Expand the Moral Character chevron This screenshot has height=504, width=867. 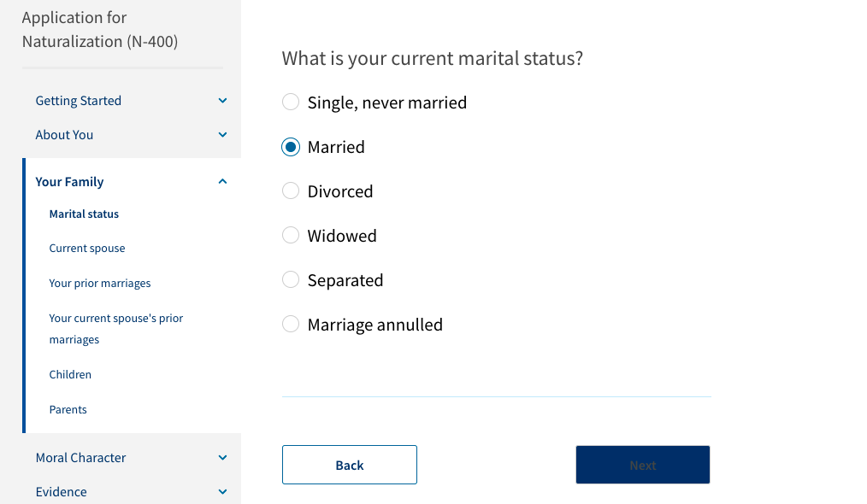(x=222, y=458)
